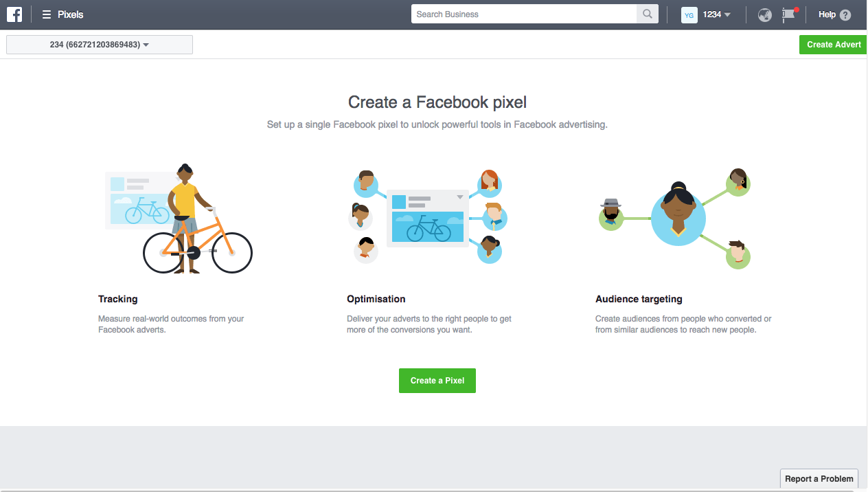Focus the Search Business input field
Screen dimensions: 868x492
[524, 14]
